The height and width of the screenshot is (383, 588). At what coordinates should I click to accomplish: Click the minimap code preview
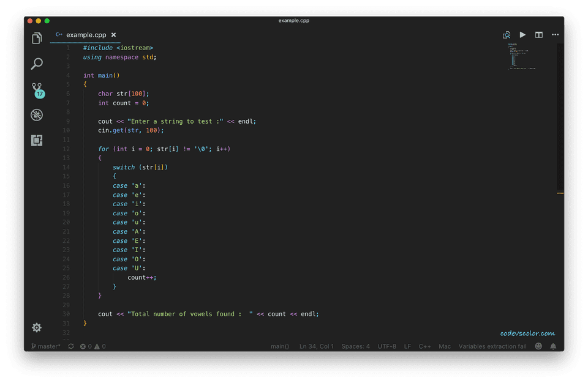coord(522,57)
